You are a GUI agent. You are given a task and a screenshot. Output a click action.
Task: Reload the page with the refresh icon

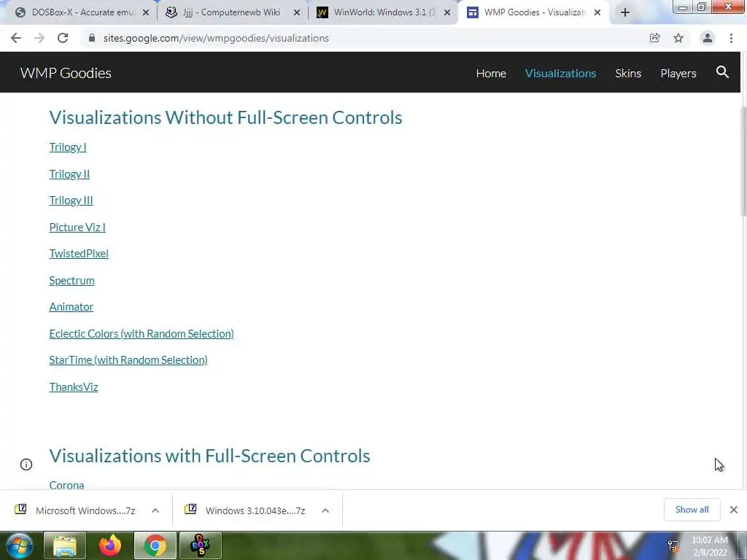coord(63,38)
